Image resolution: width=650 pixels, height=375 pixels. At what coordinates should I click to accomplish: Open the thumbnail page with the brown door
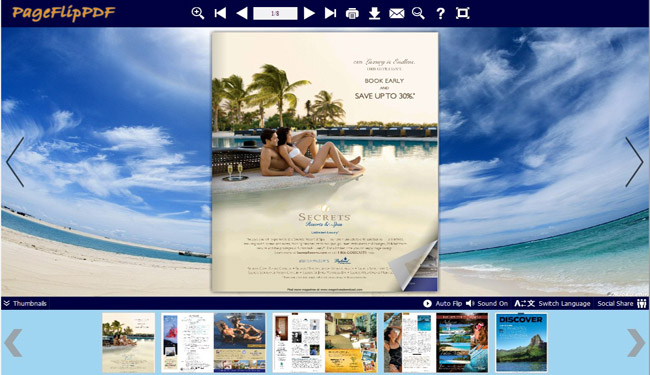(x=298, y=343)
